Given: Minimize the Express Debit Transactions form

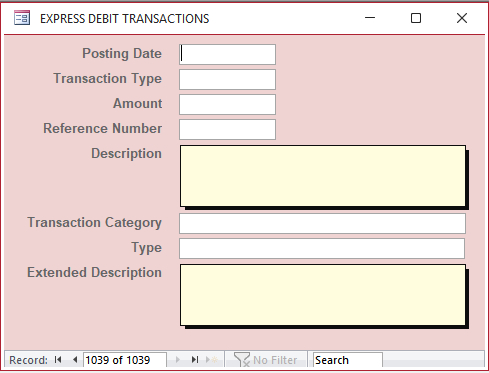Looking at the screenshot, I should pos(370,18).
